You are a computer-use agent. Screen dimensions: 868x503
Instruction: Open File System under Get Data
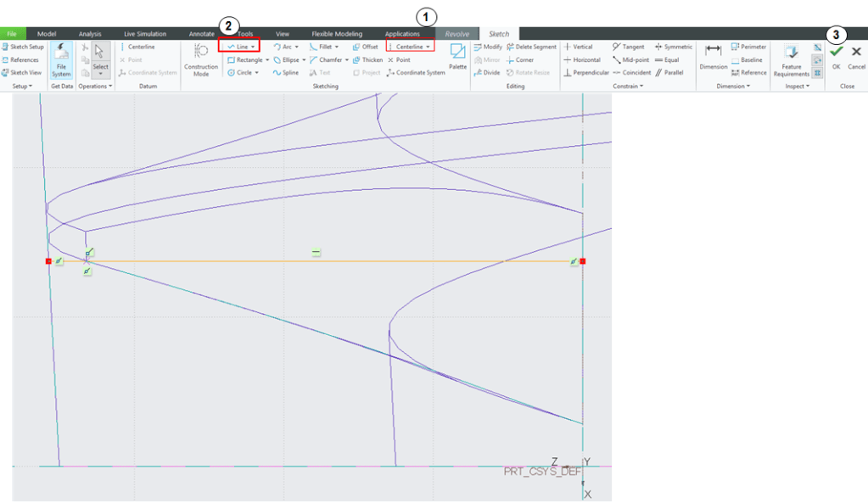pyautogui.click(x=61, y=59)
